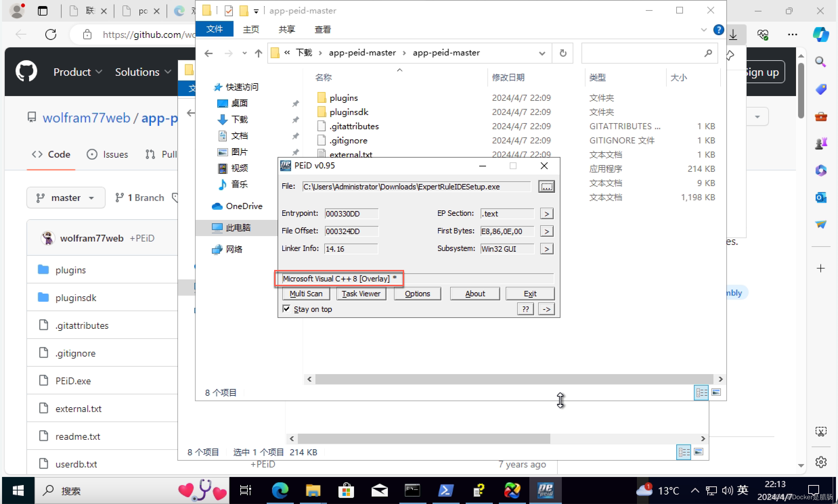Open Edge settings and more menu
This screenshot has width=838, height=504.
(x=792, y=34)
